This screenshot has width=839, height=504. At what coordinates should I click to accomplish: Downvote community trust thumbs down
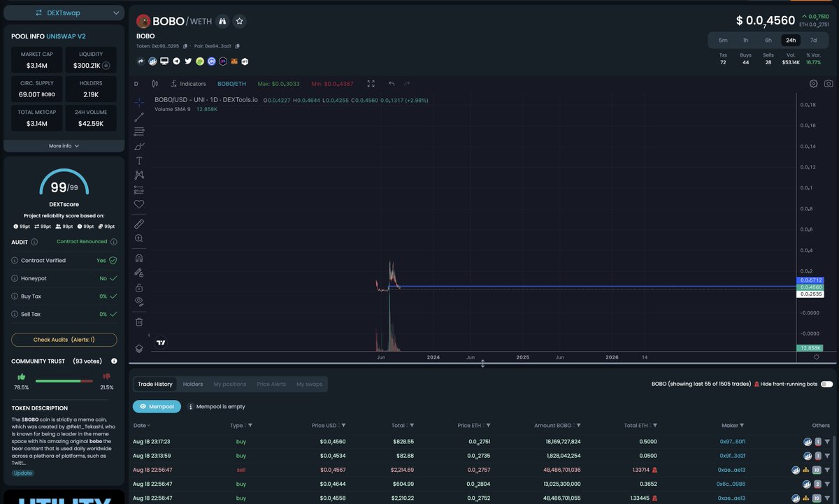coord(107,376)
